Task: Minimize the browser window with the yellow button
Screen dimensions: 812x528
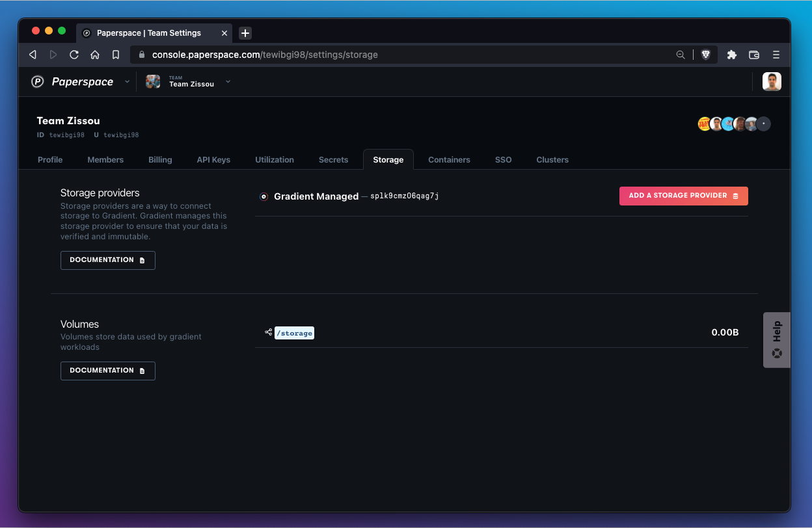Action: pyautogui.click(x=49, y=31)
